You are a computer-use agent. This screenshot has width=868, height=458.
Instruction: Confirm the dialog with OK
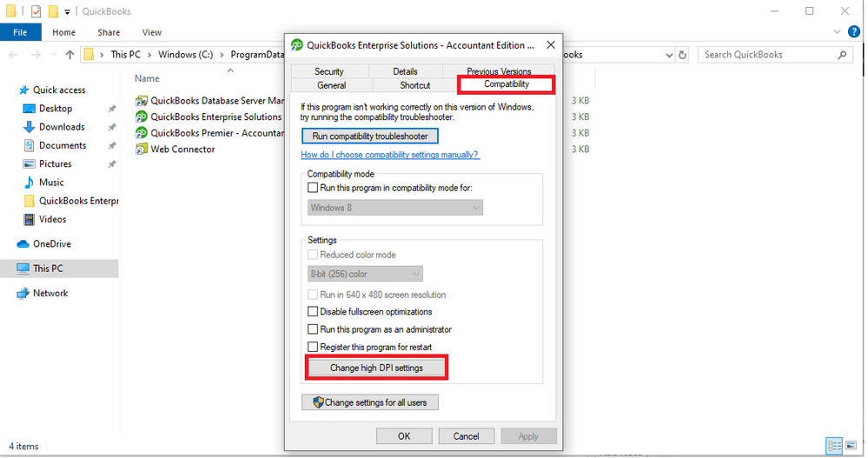(404, 436)
